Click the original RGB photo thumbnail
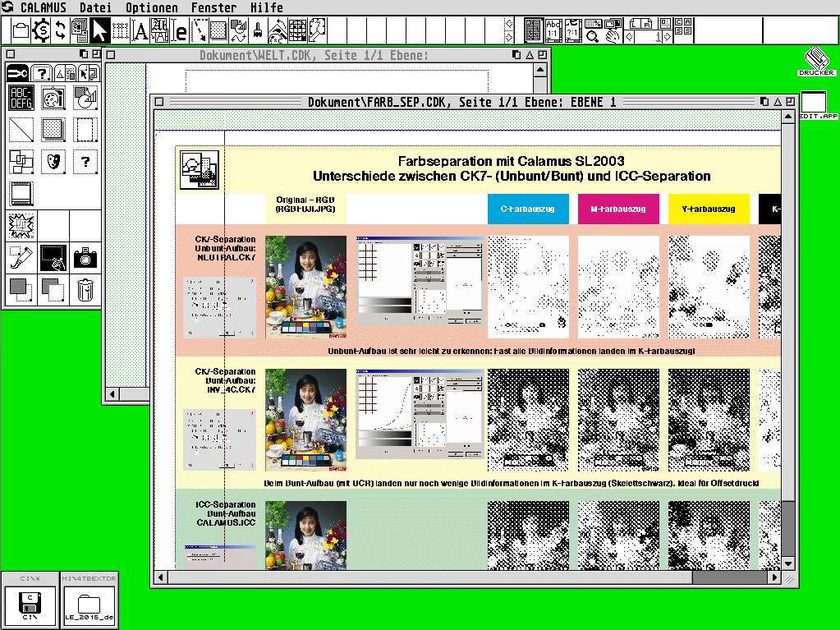840x630 pixels. tap(305, 287)
